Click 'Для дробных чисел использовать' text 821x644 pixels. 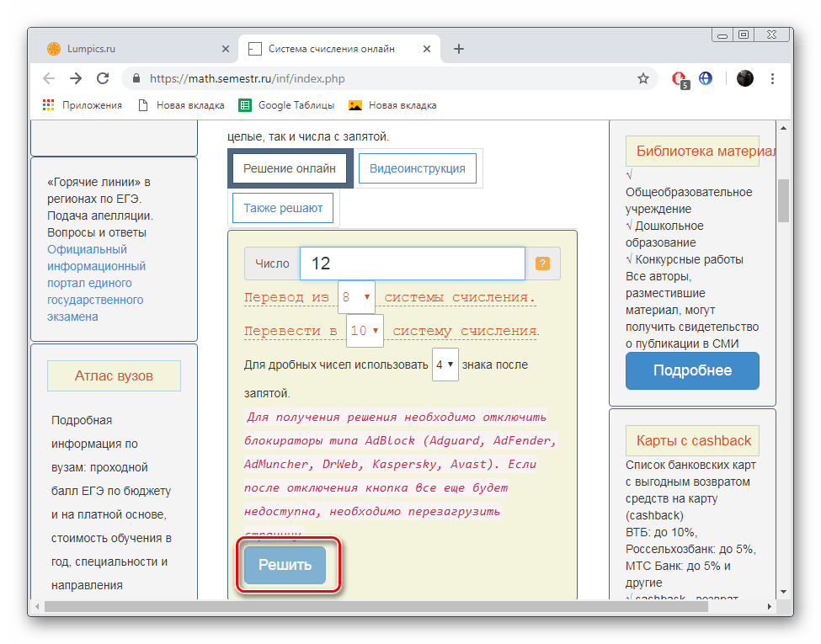[336, 365]
